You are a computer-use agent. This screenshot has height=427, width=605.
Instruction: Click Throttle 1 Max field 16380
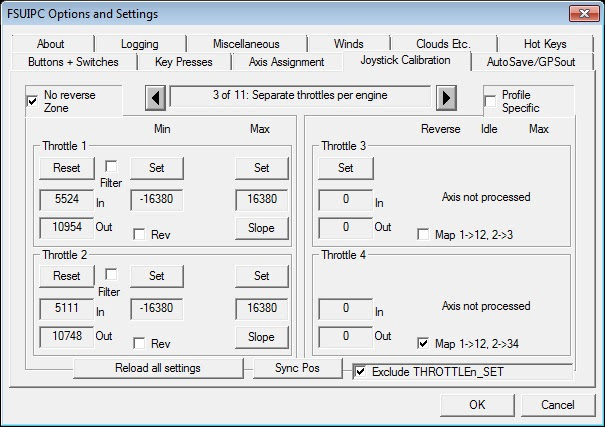pos(262,199)
